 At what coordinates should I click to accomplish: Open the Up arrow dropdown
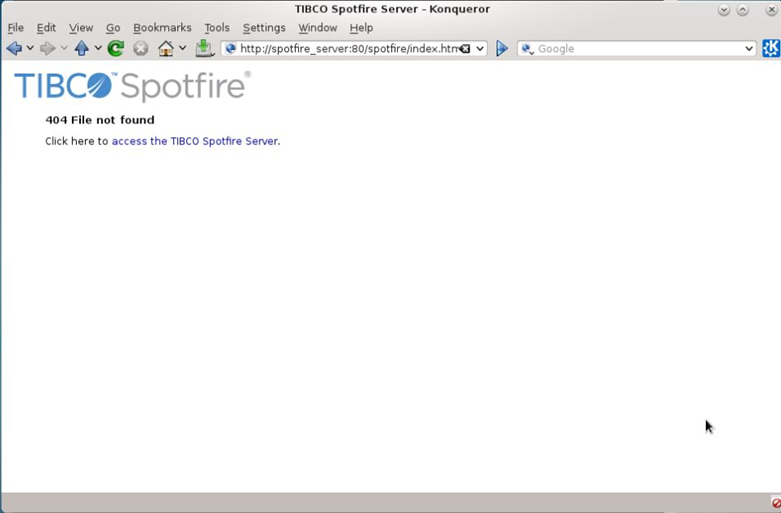point(98,48)
